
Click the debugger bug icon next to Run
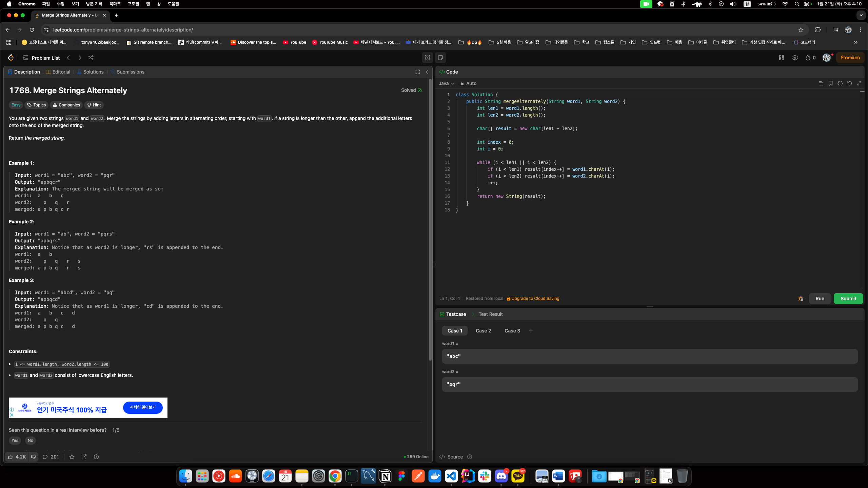click(x=801, y=299)
